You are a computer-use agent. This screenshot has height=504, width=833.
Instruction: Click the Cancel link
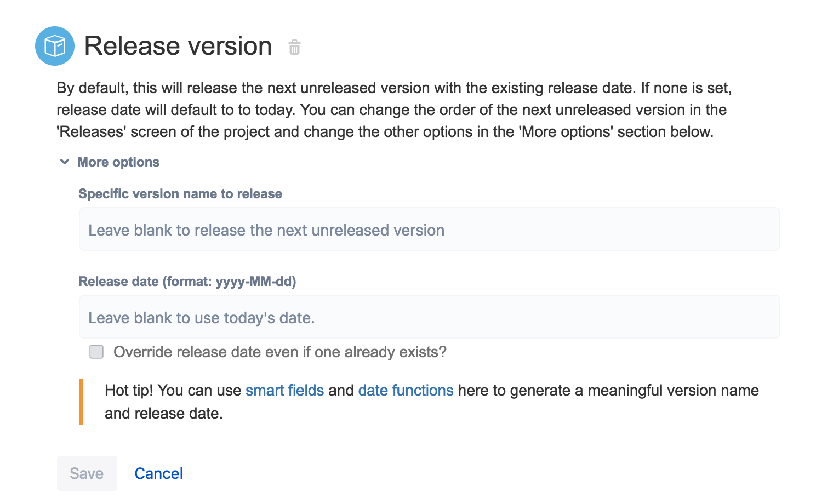click(158, 473)
